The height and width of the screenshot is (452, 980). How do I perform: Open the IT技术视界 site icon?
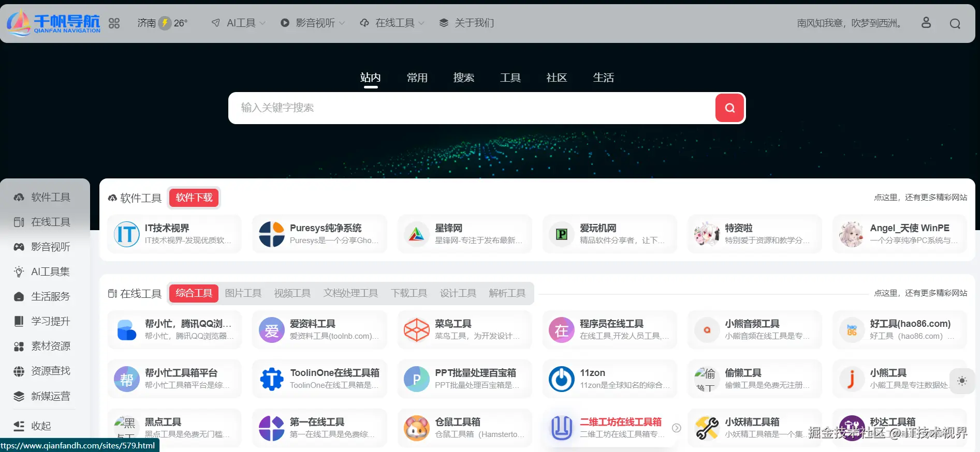coord(127,234)
